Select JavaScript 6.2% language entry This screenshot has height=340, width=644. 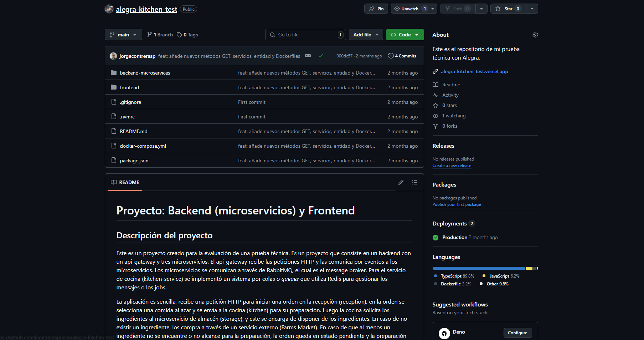[x=501, y=276]
